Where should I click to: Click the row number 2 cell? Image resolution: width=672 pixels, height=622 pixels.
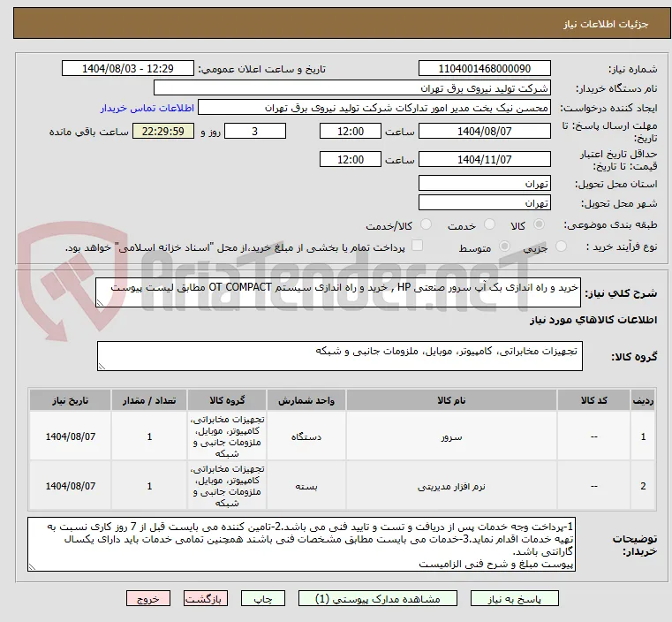pos(643,486)
